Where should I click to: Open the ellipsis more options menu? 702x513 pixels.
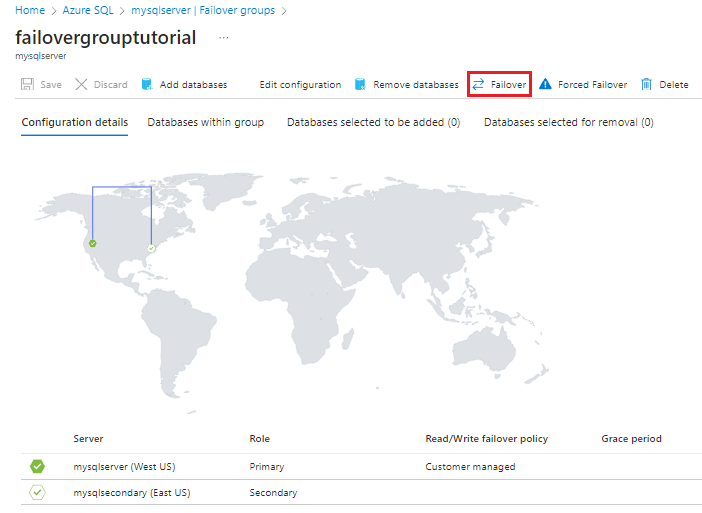point(223,38)
